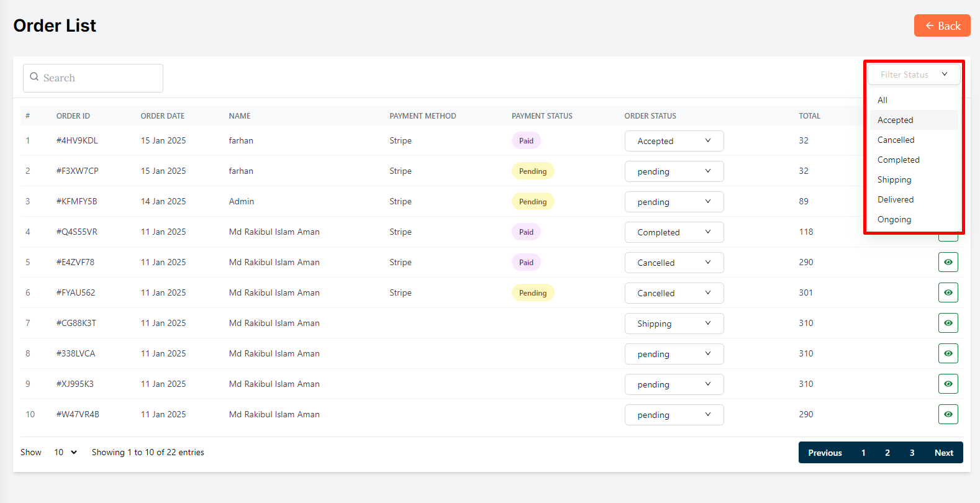The image size is (980, 503).
Task: Expand the Shipping status dropdown for order #CG88K3T
Action: point(674,324)
